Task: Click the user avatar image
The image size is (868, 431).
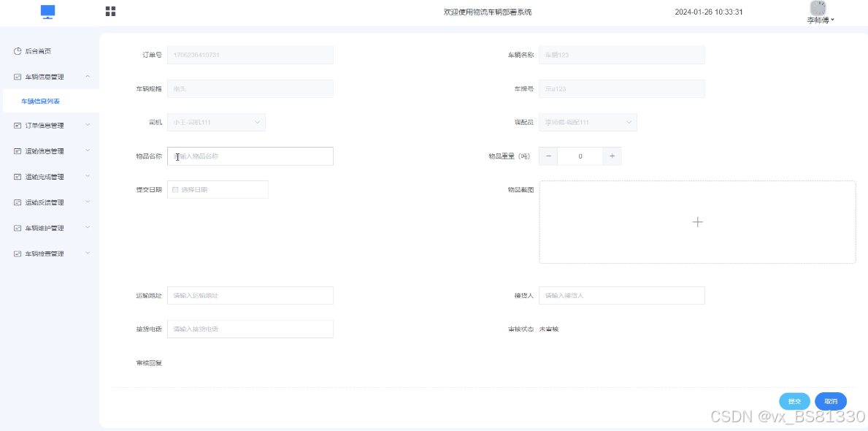Action: coord(818,8)
